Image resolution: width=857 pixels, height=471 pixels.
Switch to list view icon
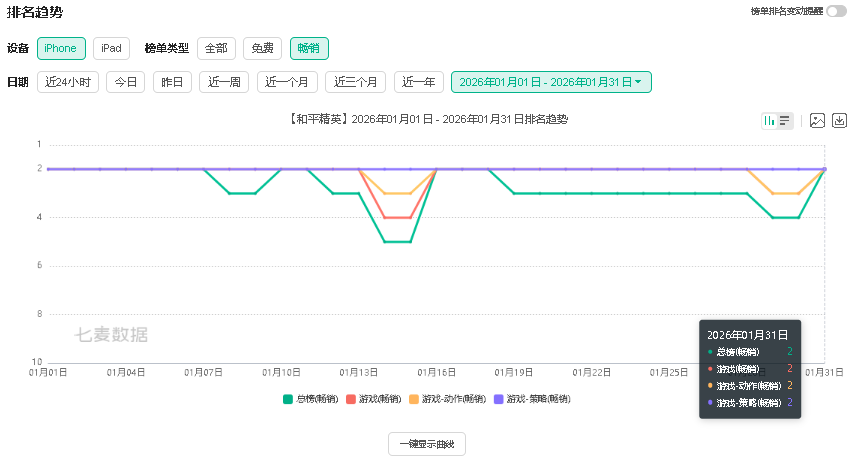786,121
